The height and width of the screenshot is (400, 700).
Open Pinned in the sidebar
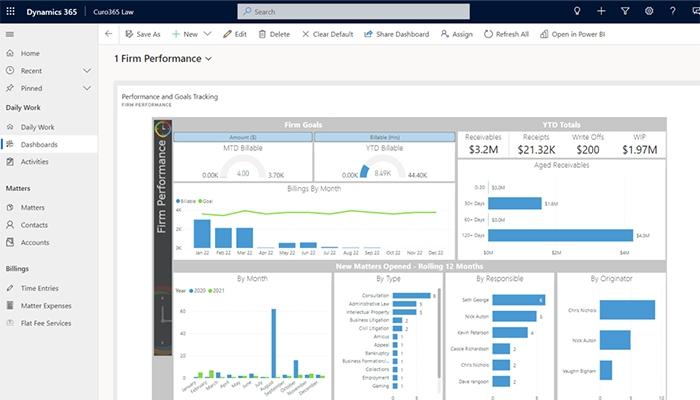coord(31,88)
